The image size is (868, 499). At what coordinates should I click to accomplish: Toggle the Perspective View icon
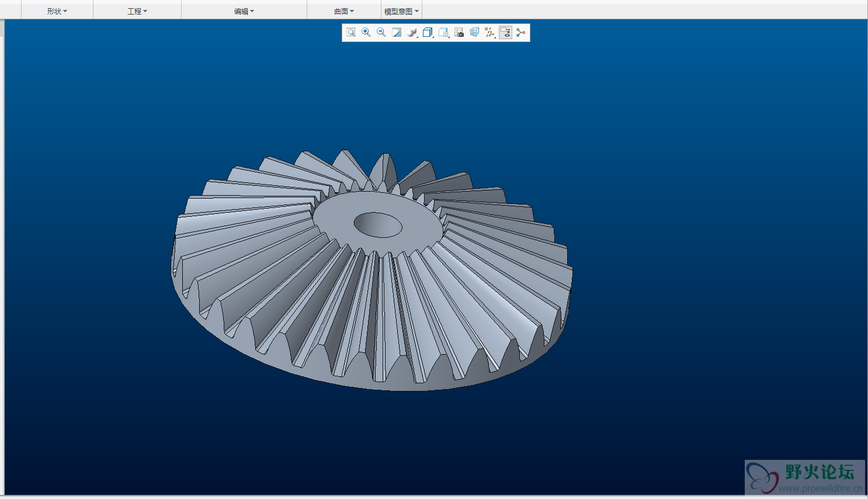474,33
